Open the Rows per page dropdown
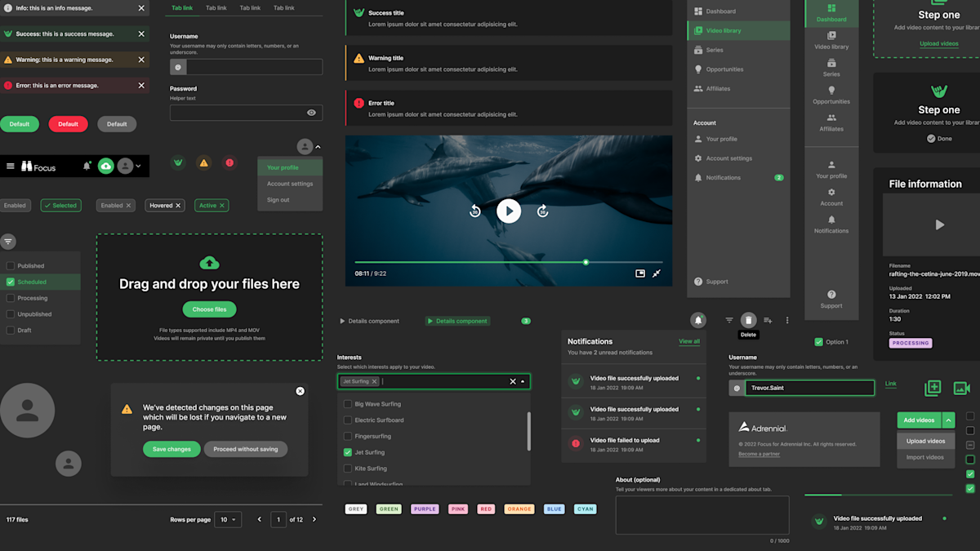Image resolution: width=980 pixels, height=551 pixels. point(229,520)
